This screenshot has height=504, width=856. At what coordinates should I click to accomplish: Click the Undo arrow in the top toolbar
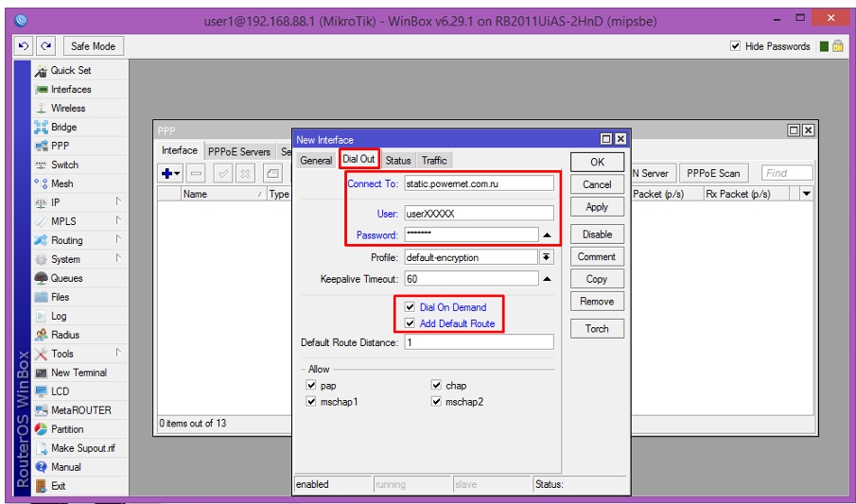[x=24, y=46]
